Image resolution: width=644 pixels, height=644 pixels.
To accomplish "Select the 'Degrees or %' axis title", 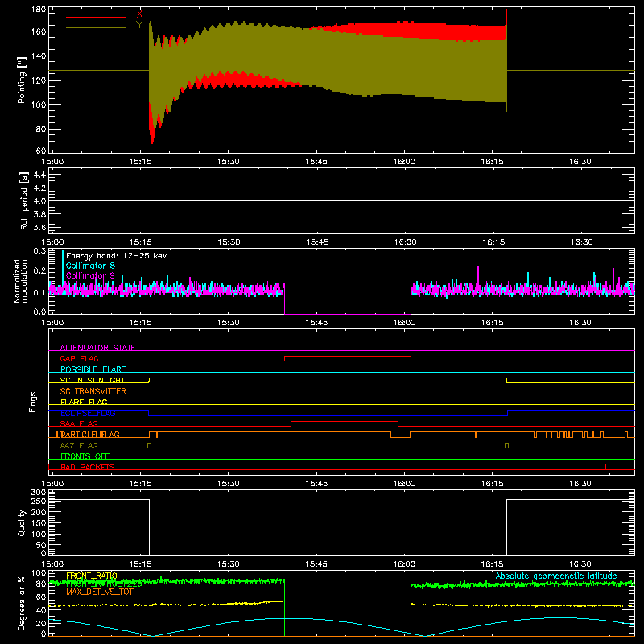I will [21, 604].
